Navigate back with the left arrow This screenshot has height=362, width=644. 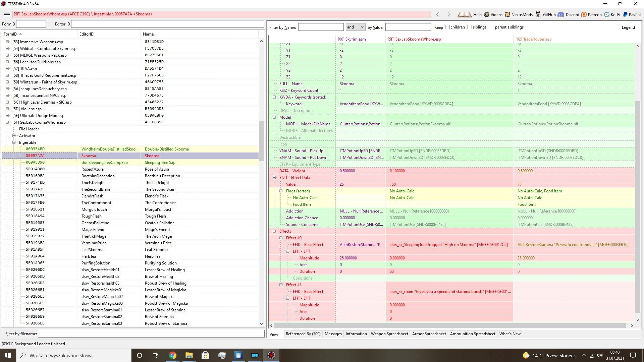pos(437,14)
